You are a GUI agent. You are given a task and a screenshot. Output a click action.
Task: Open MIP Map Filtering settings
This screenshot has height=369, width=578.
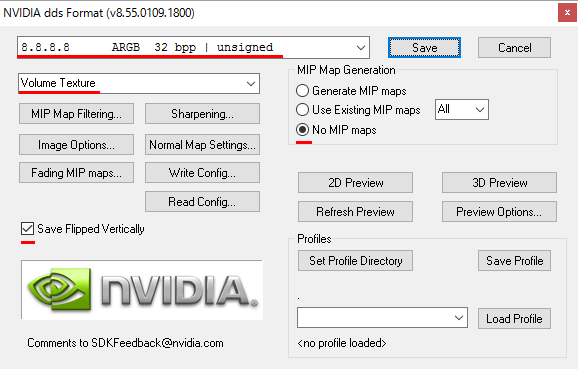76,114
